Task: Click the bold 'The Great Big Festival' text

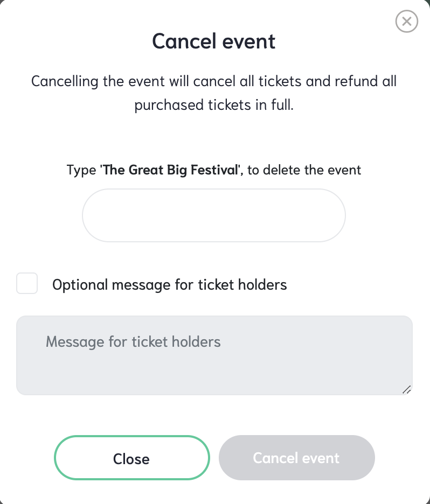Action: point(171,170)
